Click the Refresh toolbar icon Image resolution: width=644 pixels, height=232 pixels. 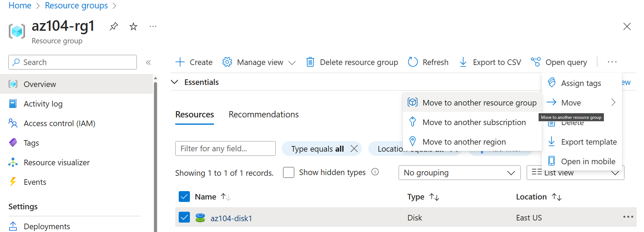click(x=413, y=62)
